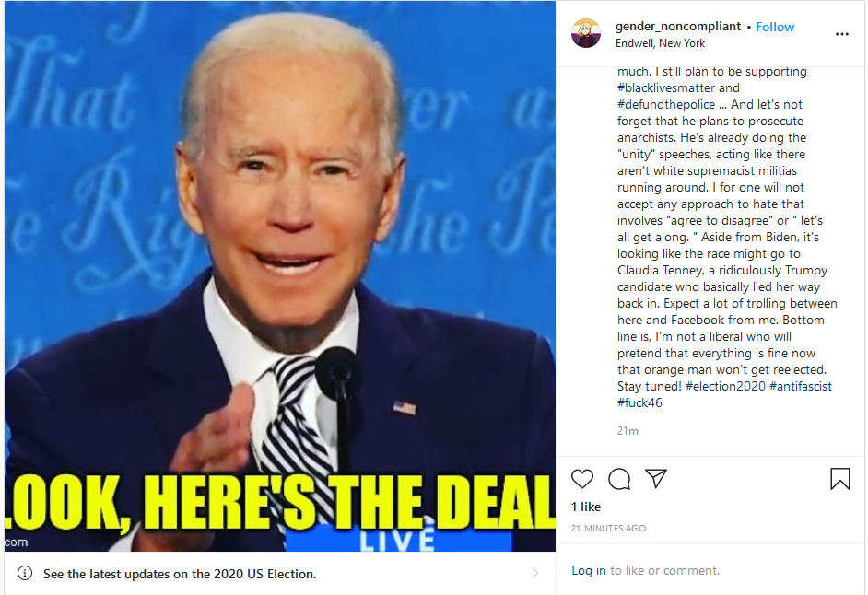The width and height of the screenshot is (868, 595).
Task: Like the post with the heart icon
Action: coord(581,479)
